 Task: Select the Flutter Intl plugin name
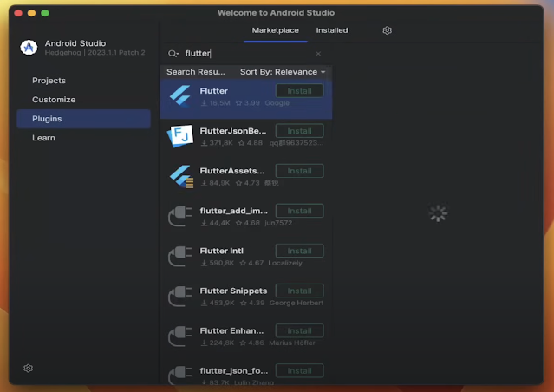point(222,251)
